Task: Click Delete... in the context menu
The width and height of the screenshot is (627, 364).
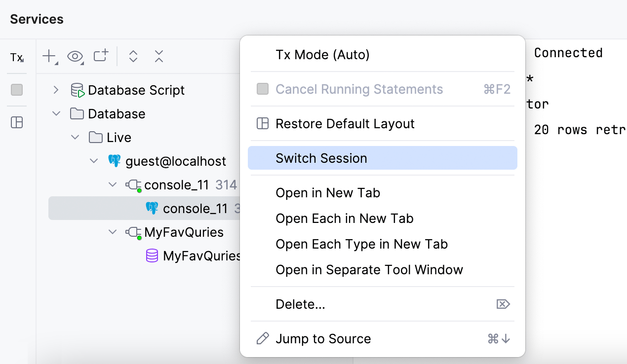Action: pos(300,304)
